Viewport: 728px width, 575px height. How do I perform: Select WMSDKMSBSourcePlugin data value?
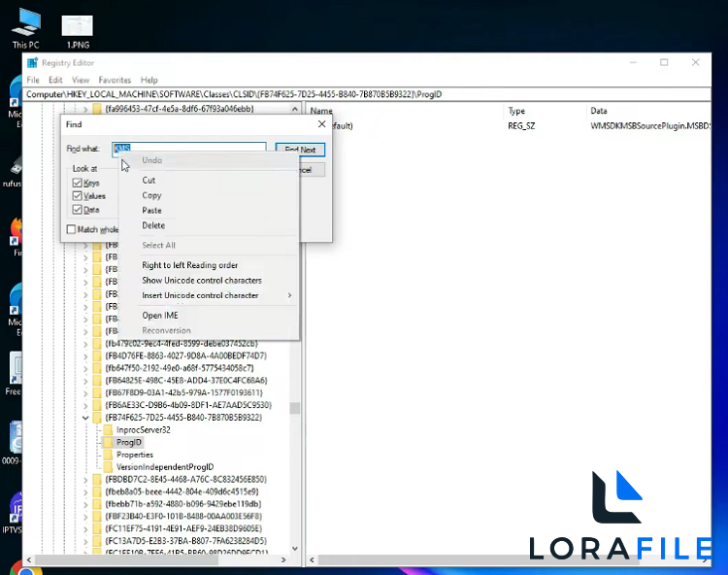point(650,126)
